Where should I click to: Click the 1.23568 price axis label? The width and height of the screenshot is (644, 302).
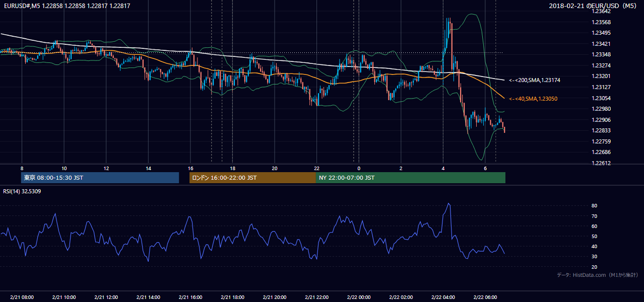click(601, 22)
